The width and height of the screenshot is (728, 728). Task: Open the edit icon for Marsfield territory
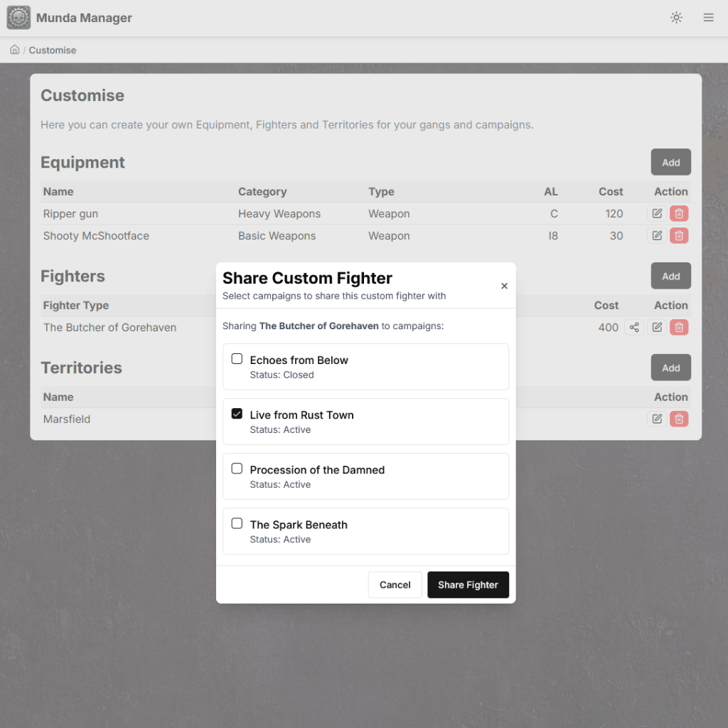point(656,419)
